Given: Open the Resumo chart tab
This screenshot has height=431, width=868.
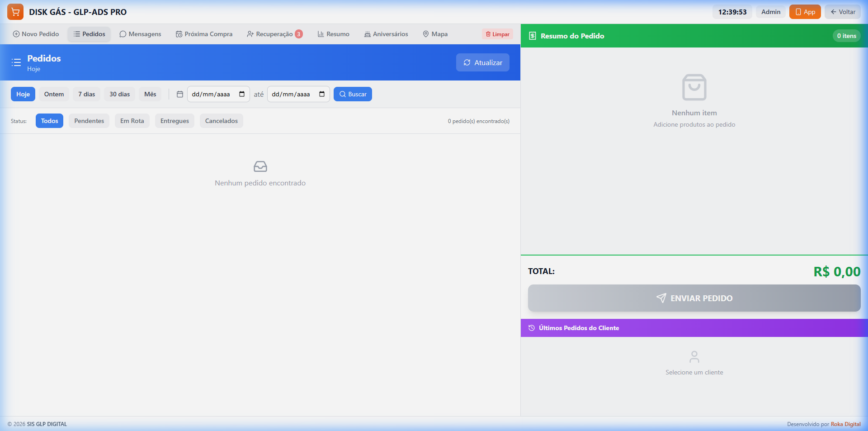Looking at the screenshot, I should click(x=333, y=34).
